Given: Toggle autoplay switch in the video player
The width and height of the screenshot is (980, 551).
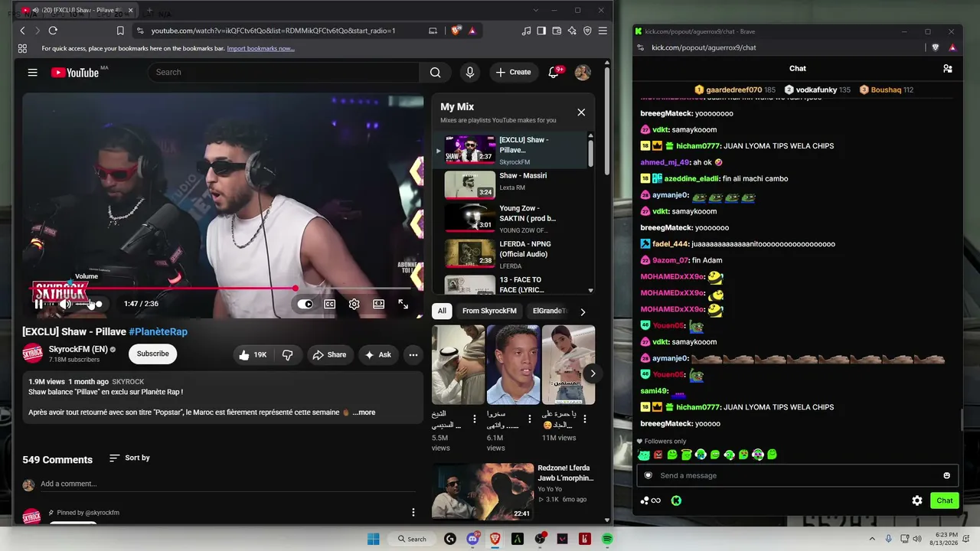Looking at the screenshot, I should [305, 304].
